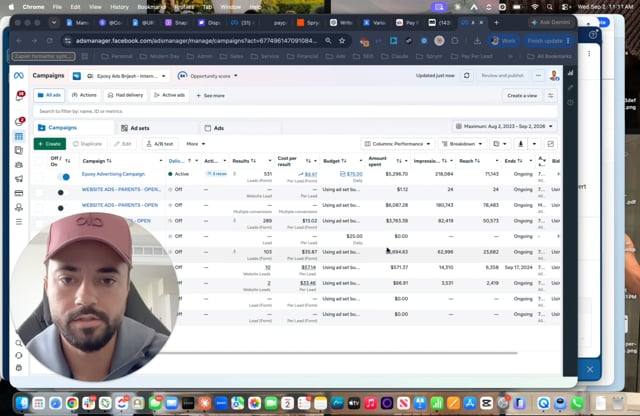Viewport: 640px width, 416px height.
Task: Click the Chrome address bar URL
Action: click(x=196, y=41)
